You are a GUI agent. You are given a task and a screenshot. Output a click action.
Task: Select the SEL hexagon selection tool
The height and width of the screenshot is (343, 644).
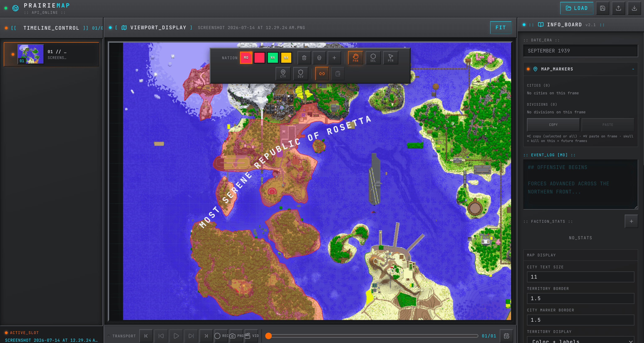point(373,58)
